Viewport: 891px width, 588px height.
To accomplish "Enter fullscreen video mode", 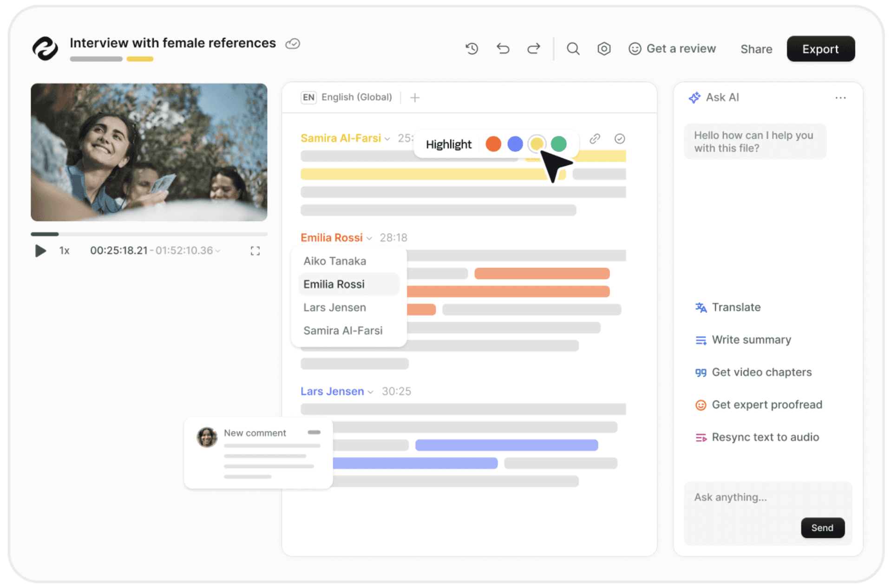I will click(255, 250).
